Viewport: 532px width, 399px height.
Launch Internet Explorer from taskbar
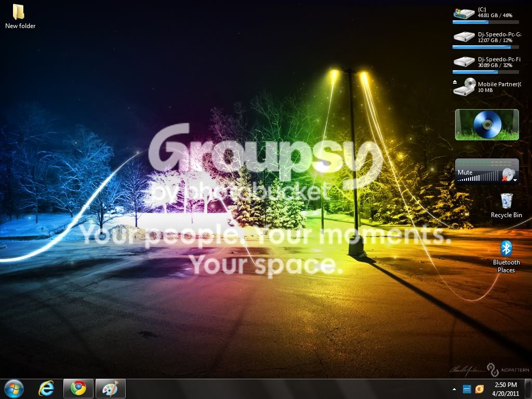coord(46,389)
